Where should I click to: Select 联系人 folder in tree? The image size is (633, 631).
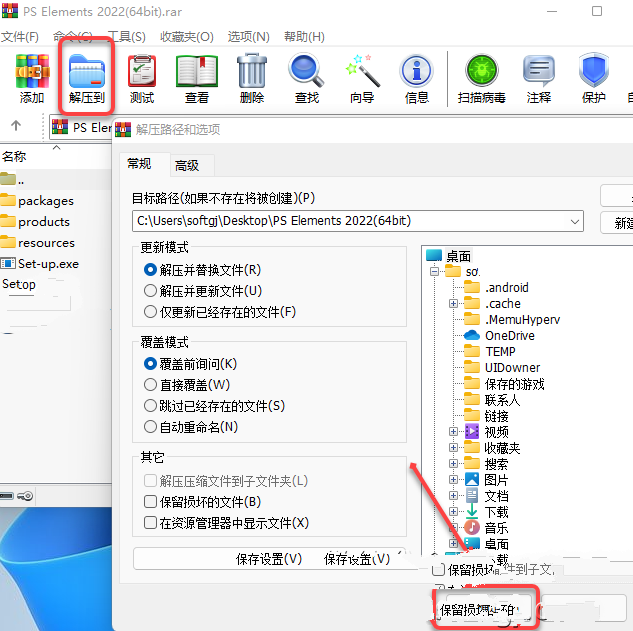click(x=492, y=400)
